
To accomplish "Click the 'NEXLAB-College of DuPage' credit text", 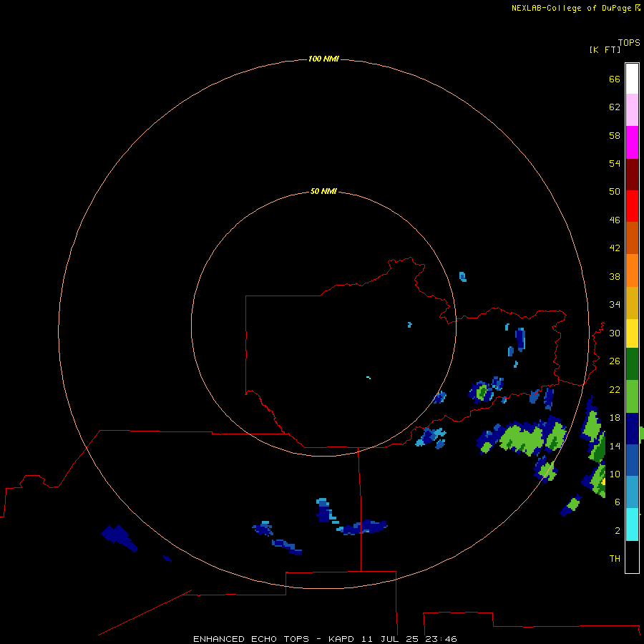I will coord(571,8).
